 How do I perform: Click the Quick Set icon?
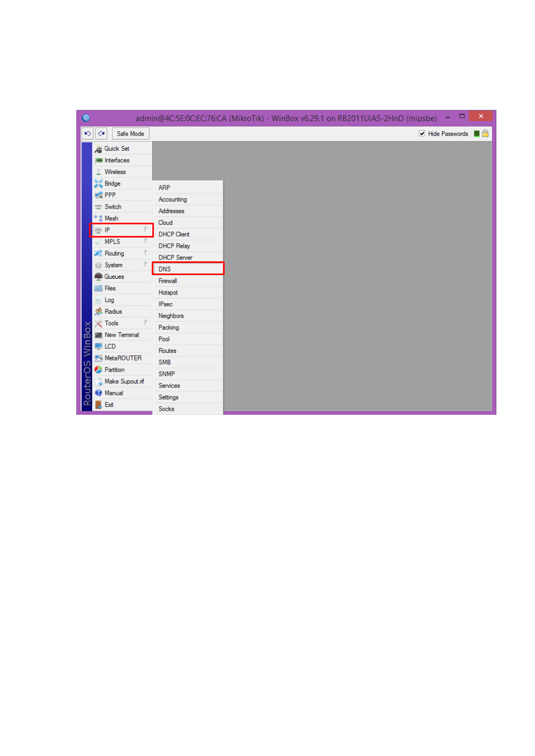[98, 149]
